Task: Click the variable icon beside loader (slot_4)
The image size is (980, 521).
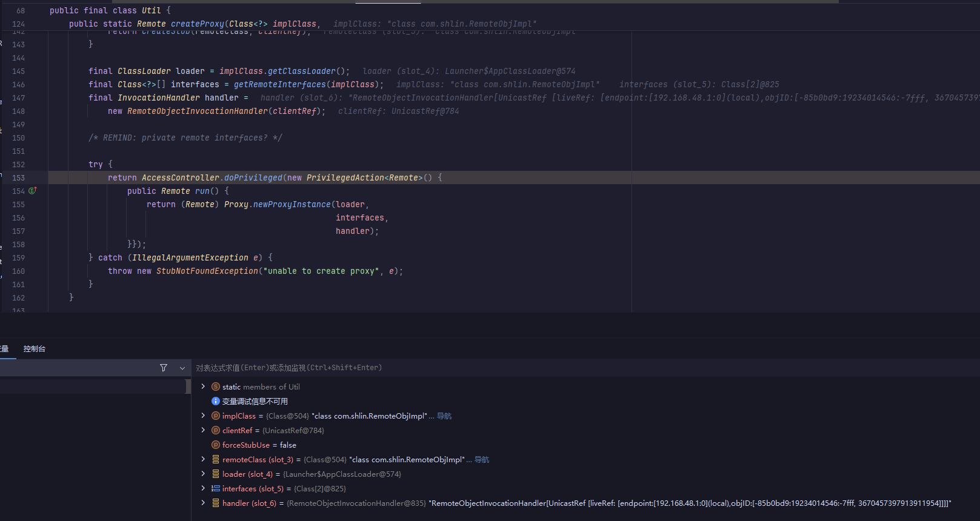Action: [x=216, y=474]
